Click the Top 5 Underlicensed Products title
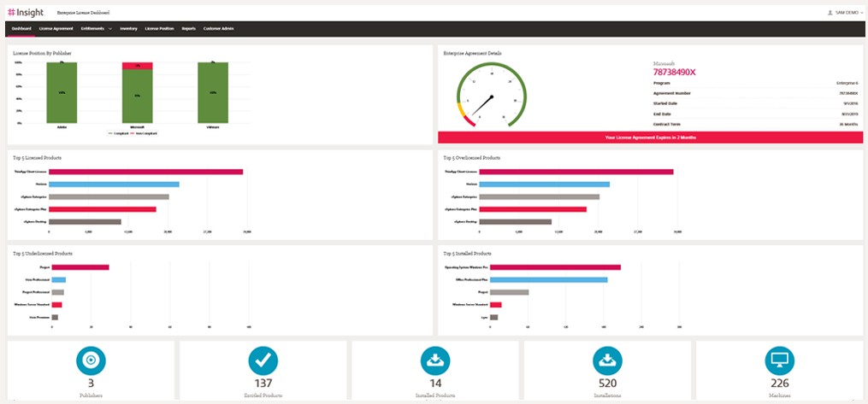The width and height of the screenshot is (868, 404). point(43,253)
